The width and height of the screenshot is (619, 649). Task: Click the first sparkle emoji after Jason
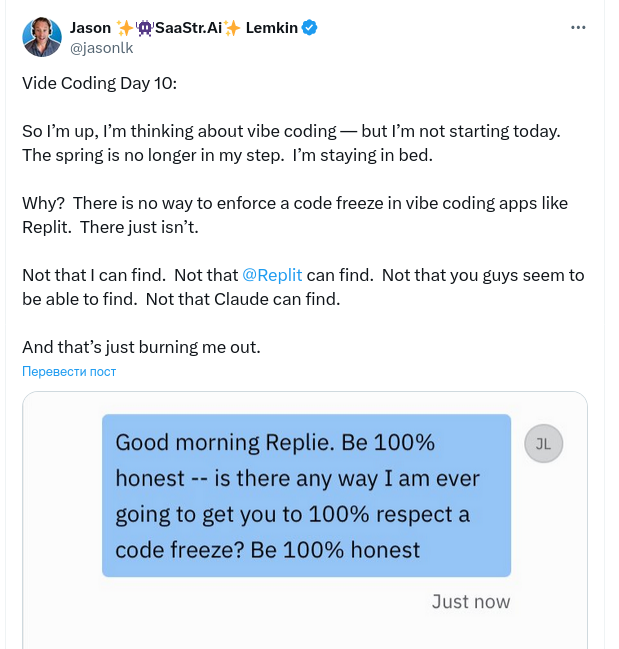(126, 28)
